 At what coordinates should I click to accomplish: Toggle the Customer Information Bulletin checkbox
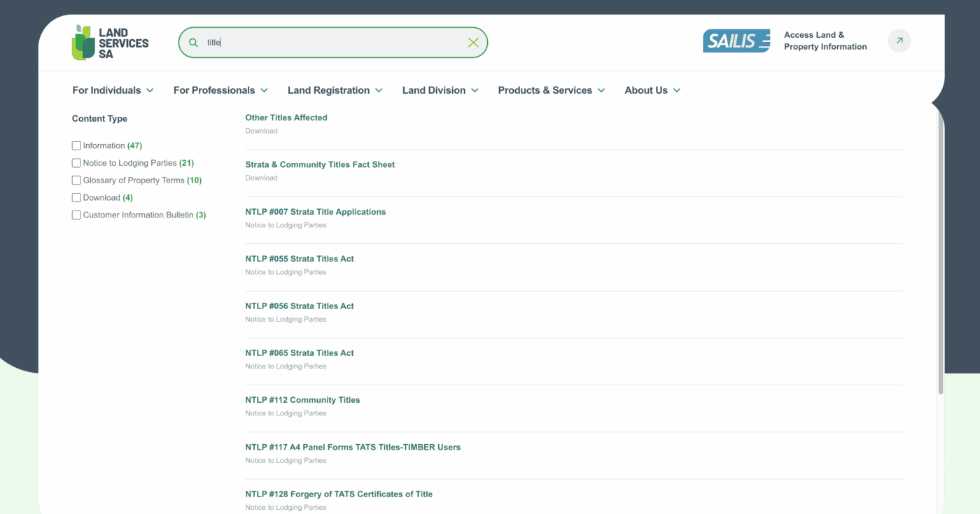tap(76, 215)
